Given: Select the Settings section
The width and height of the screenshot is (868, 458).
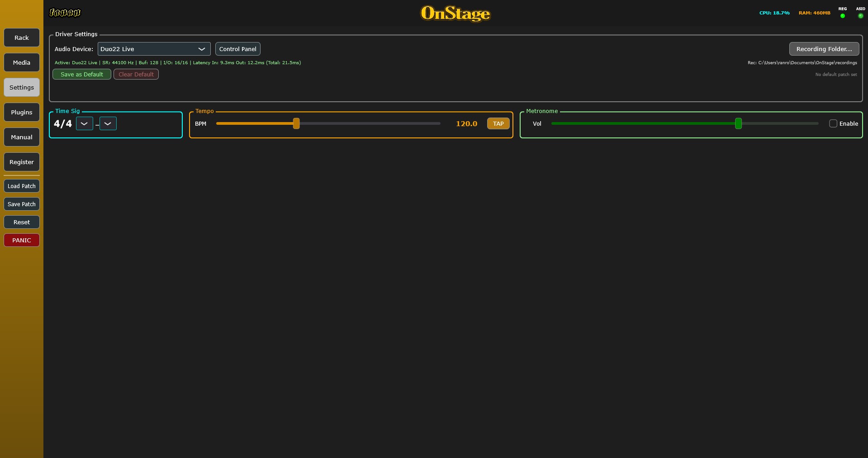Looking at the screenshot, I should pyautogui.click(x=22, y=87).
